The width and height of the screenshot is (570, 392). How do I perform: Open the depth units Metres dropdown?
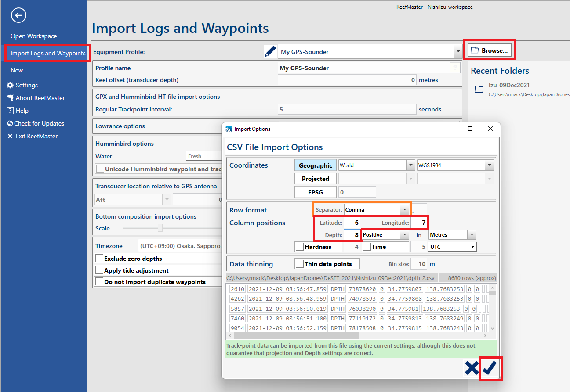point(472,235)
